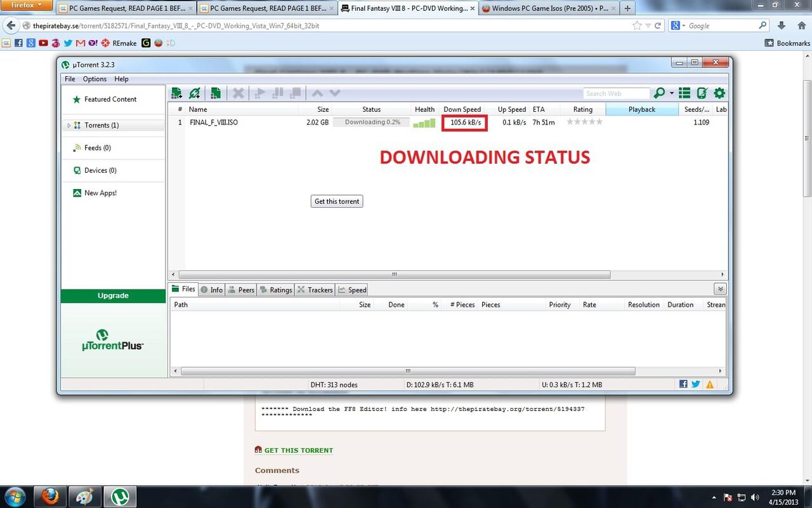Click the Firefox back arrow button

(x=10, y=26)
